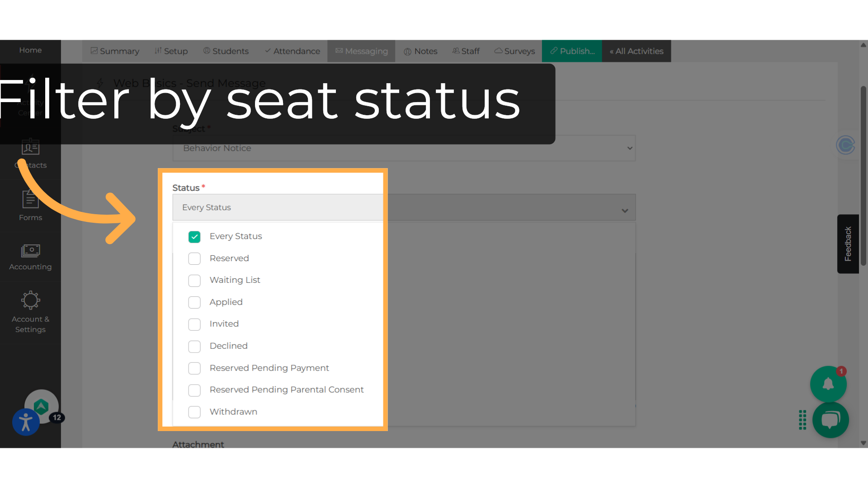Click the page scrollbar thumb

tap(863, 175)
